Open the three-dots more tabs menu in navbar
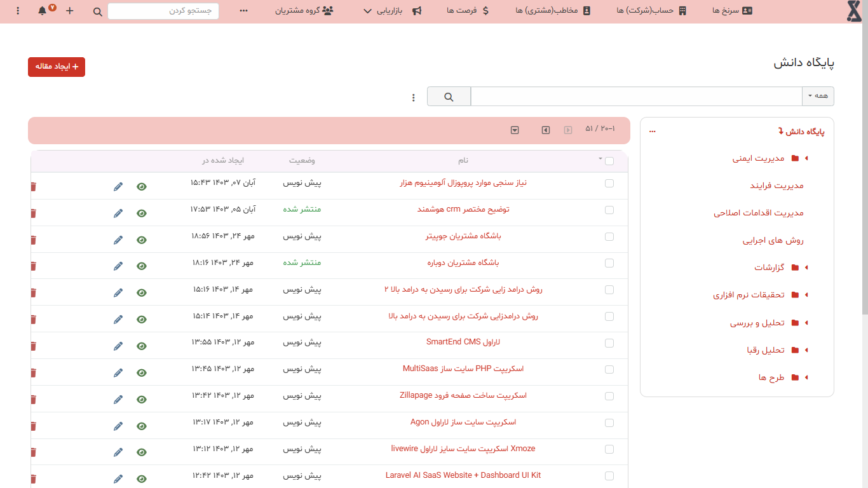Screen dimensions: 868x488 pyautogui.click(x=244, y=11)
